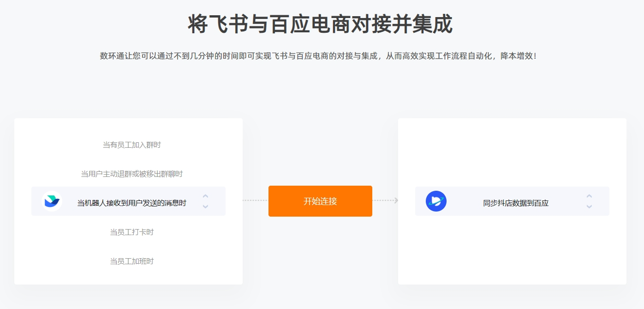Viewport: 644px width, 309px height.
Task: Pick 当员工加班时 trigger option
Action: [131, 261]
